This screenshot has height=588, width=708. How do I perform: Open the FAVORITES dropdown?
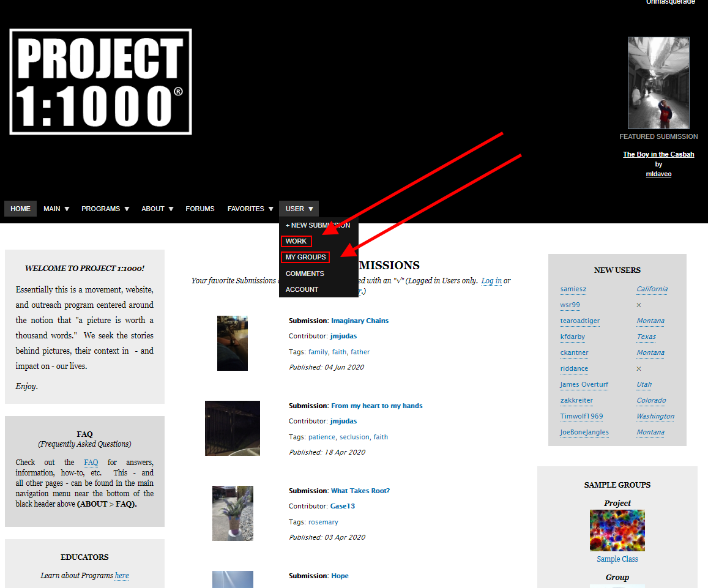[249, 209]
